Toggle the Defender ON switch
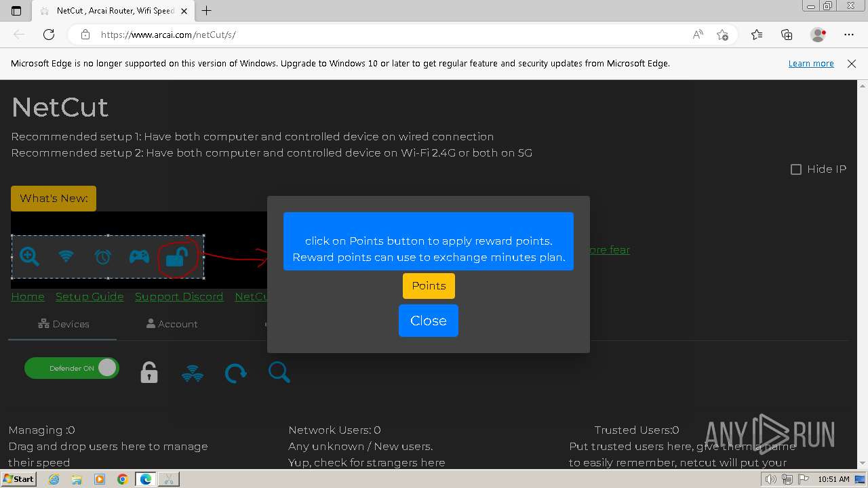 click(x=71, y=368)
